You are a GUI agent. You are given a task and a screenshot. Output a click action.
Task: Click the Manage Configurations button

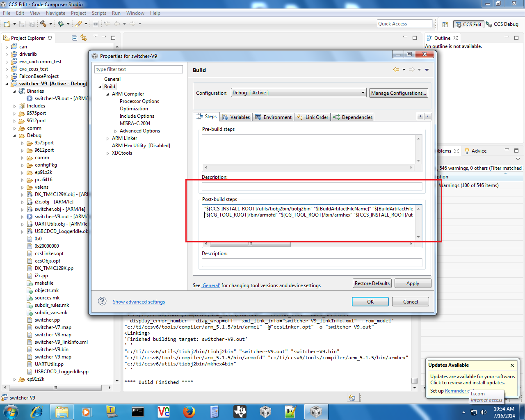399,93
